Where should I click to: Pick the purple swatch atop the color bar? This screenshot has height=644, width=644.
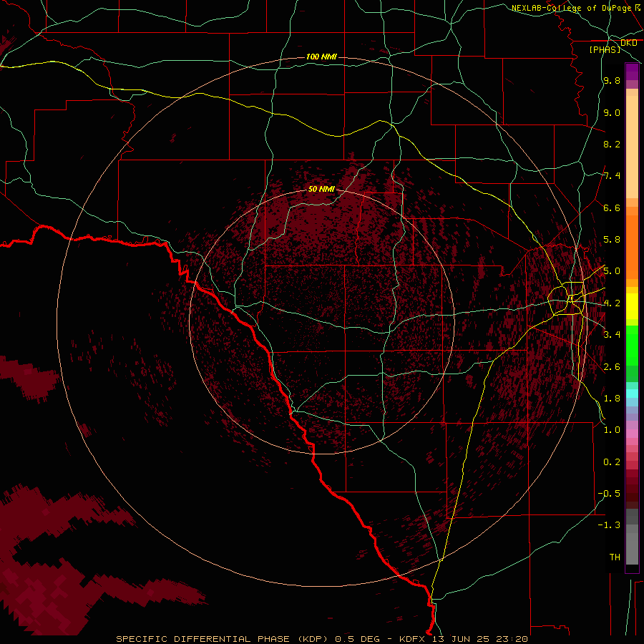point(632,72)
